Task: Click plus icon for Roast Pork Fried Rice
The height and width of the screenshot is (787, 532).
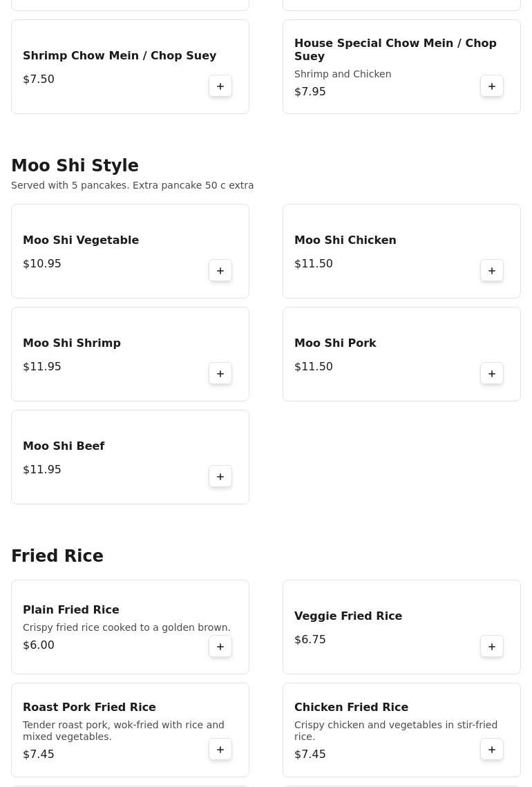Action: 220,750
